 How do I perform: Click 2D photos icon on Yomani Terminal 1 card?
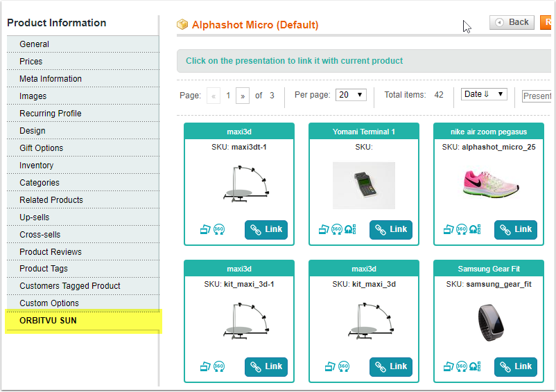click(324, 229)
